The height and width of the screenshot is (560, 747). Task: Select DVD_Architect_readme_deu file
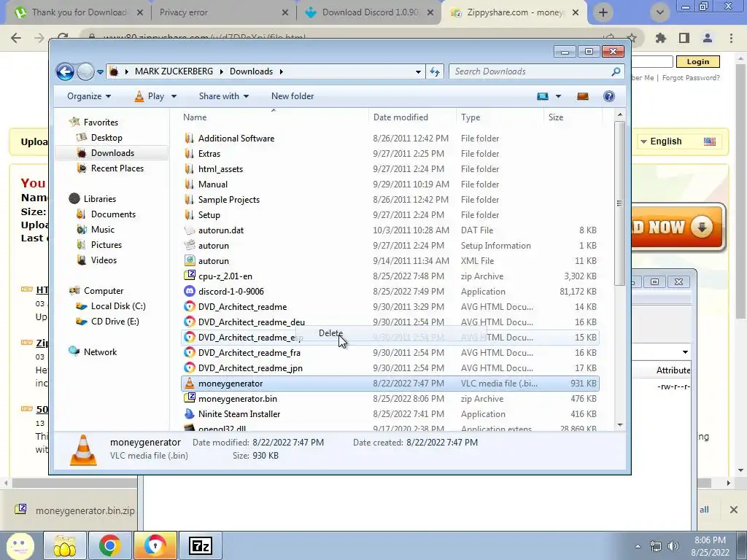[251, 322]
